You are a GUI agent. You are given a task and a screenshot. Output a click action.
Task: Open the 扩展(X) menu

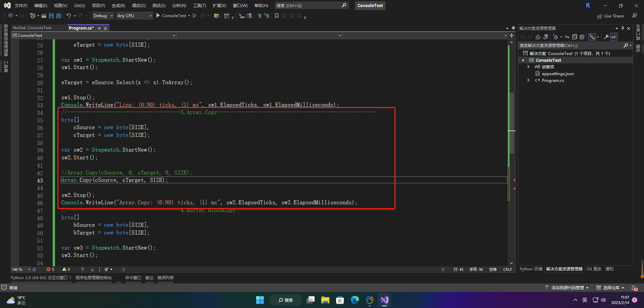point(219,6)
